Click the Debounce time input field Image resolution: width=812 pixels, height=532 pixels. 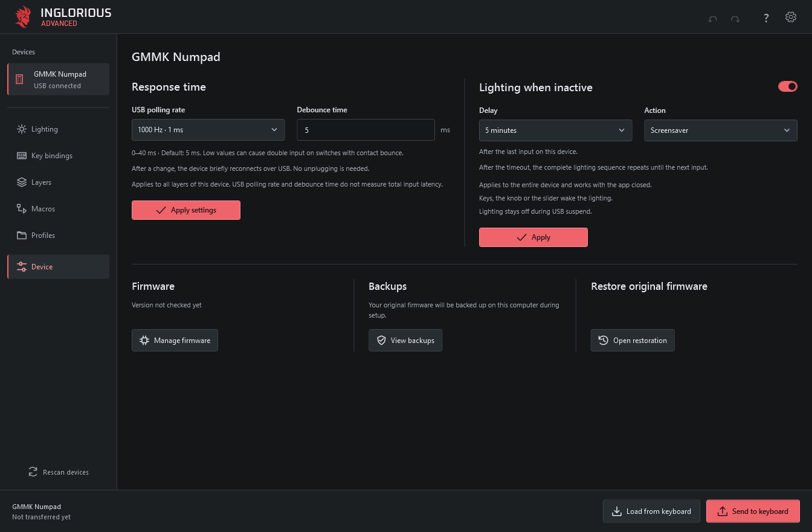point(366,130)
